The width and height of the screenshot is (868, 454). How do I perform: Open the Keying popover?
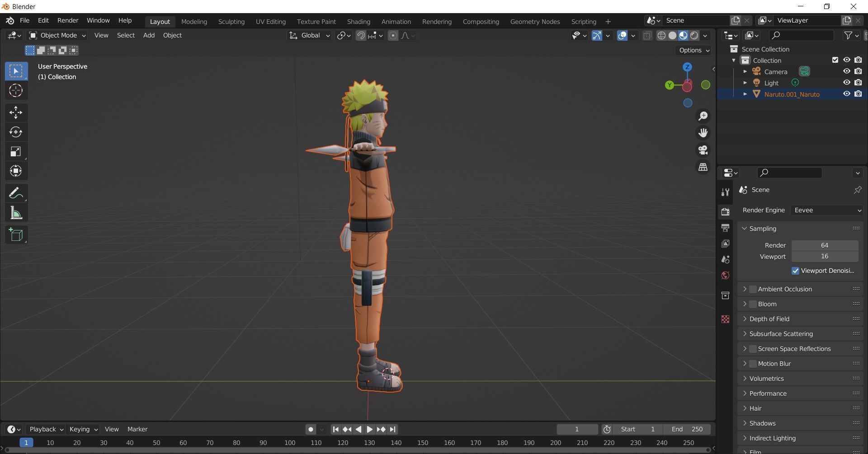[x=83, y=429]
